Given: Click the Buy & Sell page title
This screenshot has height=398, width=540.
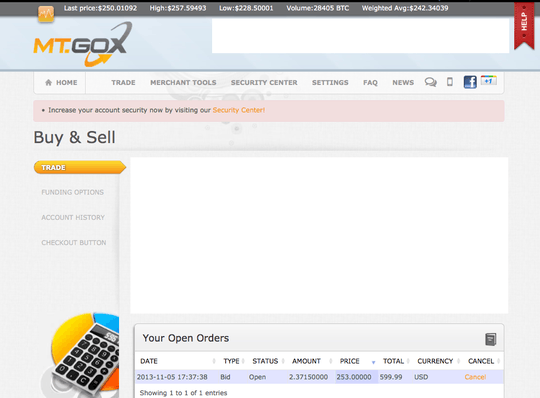Looking at the screenshot, I should (x=74, y=138).
